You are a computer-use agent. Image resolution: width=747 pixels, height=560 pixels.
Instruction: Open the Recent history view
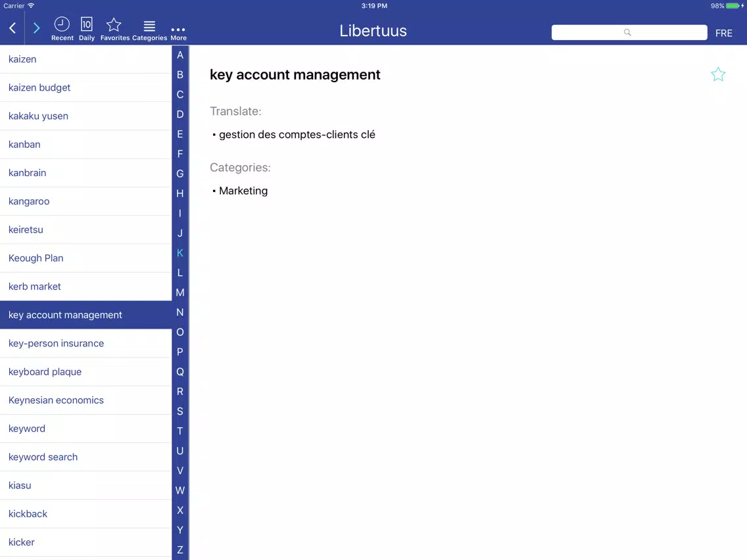pyautogui.click(x=62, y=29)
